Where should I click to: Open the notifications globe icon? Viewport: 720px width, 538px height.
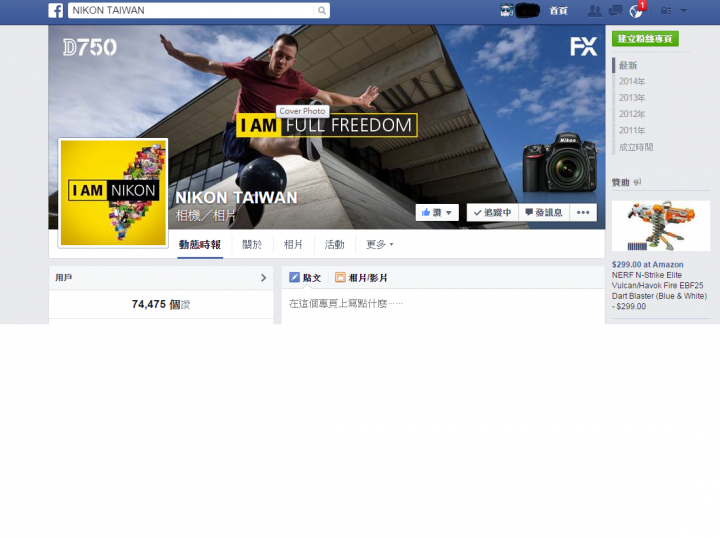click(636, 11)
